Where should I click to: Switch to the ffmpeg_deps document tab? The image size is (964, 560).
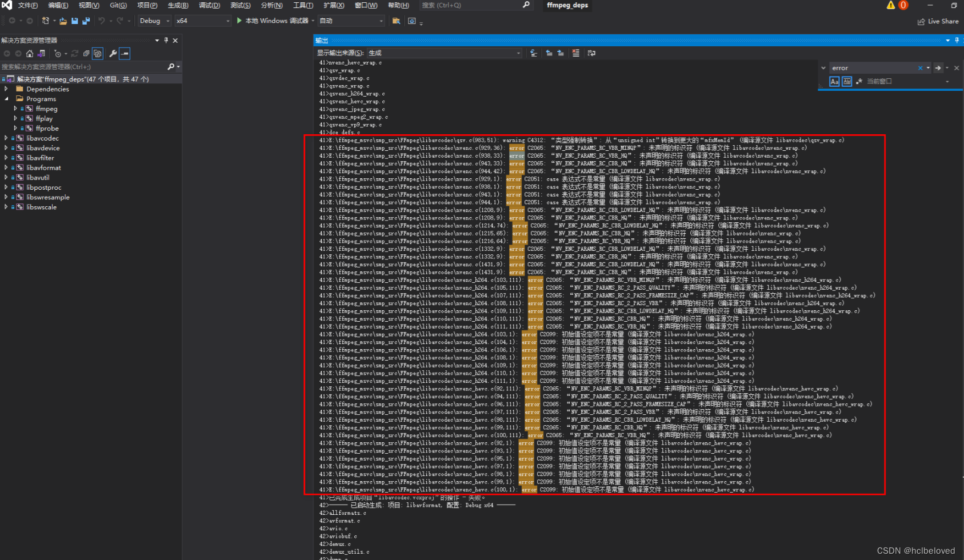(x=566, y=5)
